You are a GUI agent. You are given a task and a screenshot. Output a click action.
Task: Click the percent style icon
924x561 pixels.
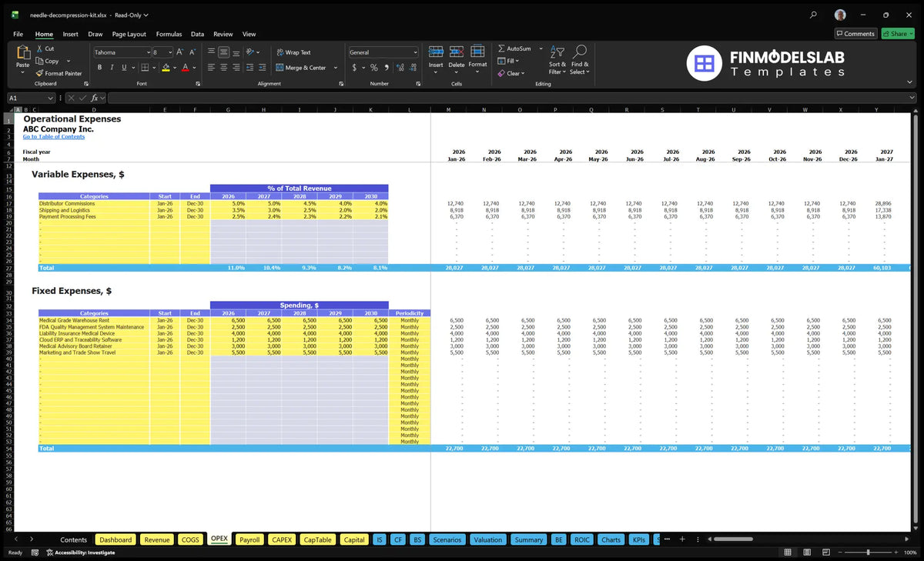(374, 68)
